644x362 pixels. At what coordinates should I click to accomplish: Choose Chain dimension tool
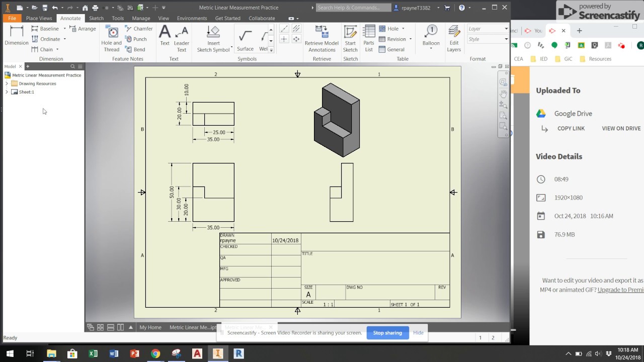(42, 49)
